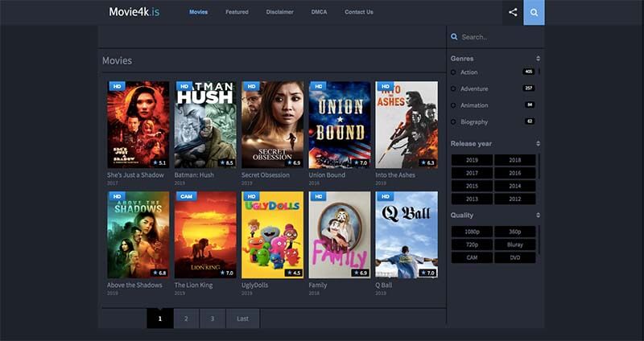Viewport: 644px width, 341px height.
Task: Open the DMCA nav item
Action: 319,12
